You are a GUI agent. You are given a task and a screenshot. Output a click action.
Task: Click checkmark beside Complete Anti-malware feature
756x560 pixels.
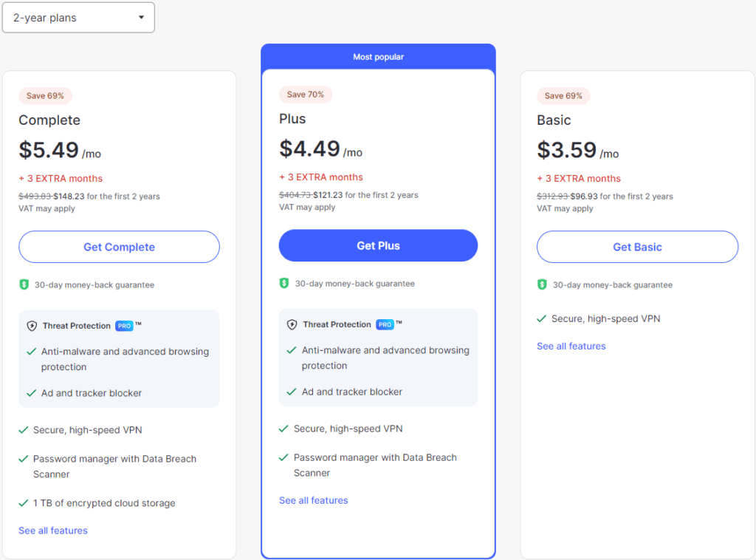click(x=31, y=352)
